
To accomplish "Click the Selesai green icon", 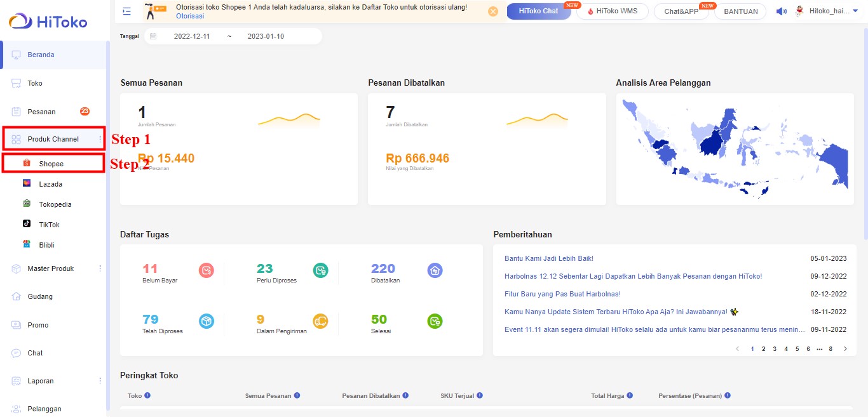I will (x=435, y=321).
